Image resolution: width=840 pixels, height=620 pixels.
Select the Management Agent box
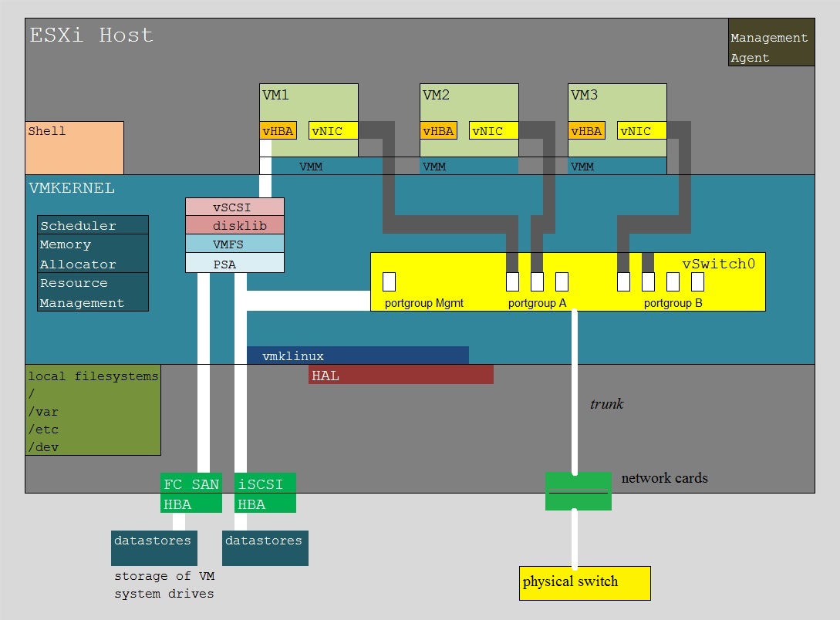click(771, 42)
